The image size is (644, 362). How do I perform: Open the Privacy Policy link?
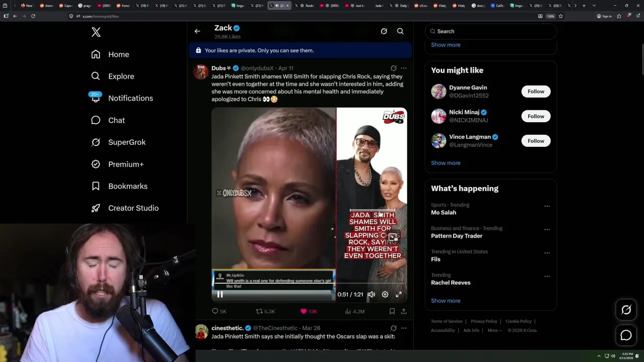pyautogui.click(x=484, y=321)
